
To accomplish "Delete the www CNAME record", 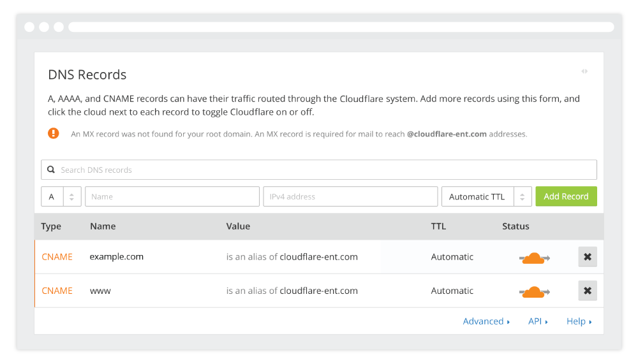I will (588, 291).
